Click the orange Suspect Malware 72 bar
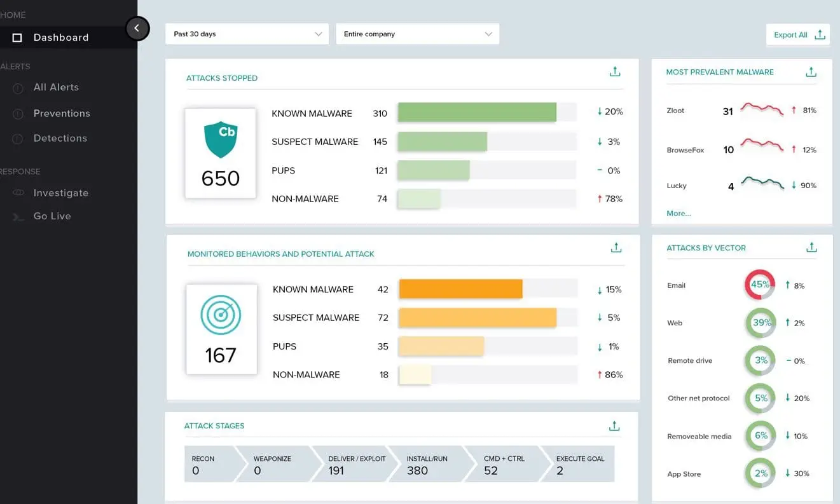 click(x=478, y=317)
